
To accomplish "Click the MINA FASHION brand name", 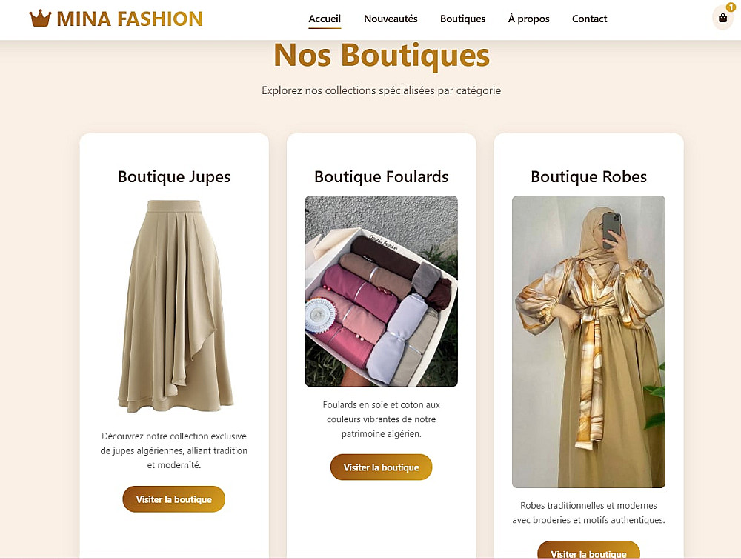I will click(130, 19).
